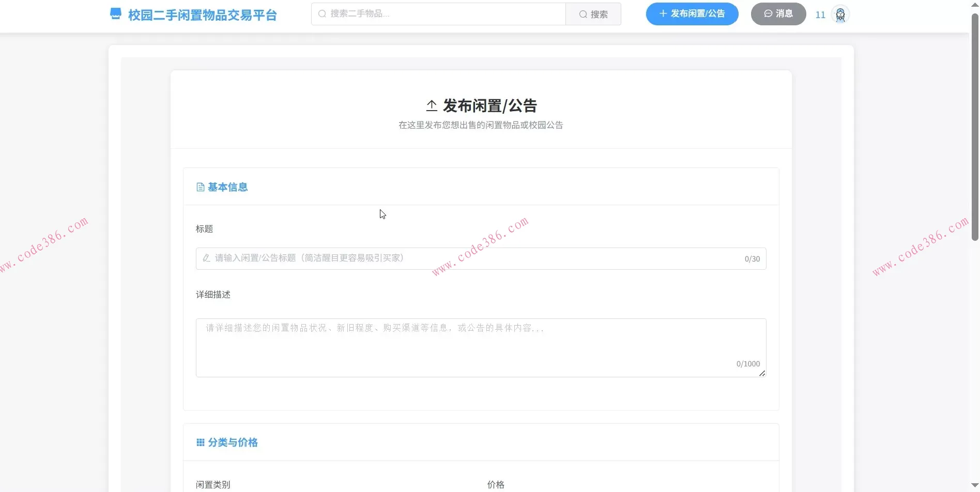Screen dimensions: 980x492
Task: Click the grid icon next to 分类与价格
Action: tap(200, 442)
